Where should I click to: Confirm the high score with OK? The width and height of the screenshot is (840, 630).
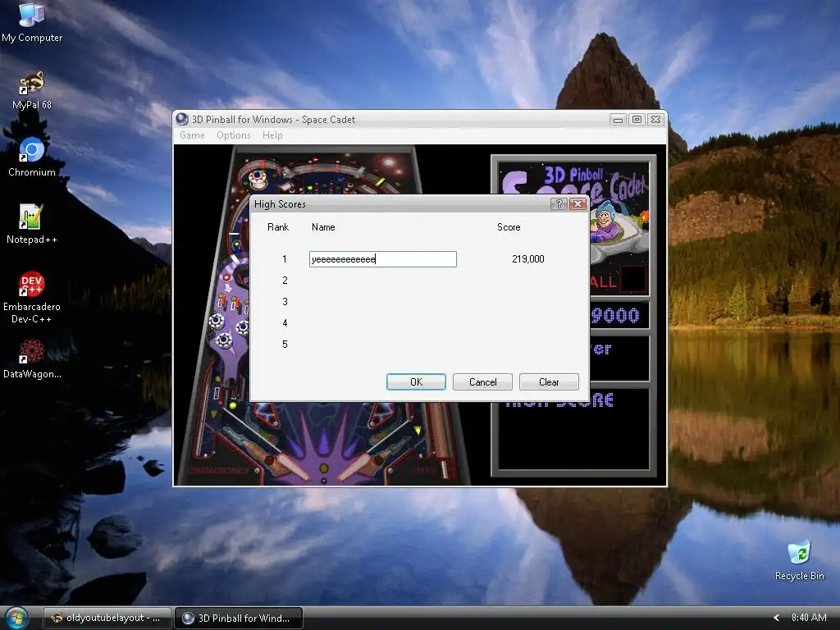(x=416, y=382)
